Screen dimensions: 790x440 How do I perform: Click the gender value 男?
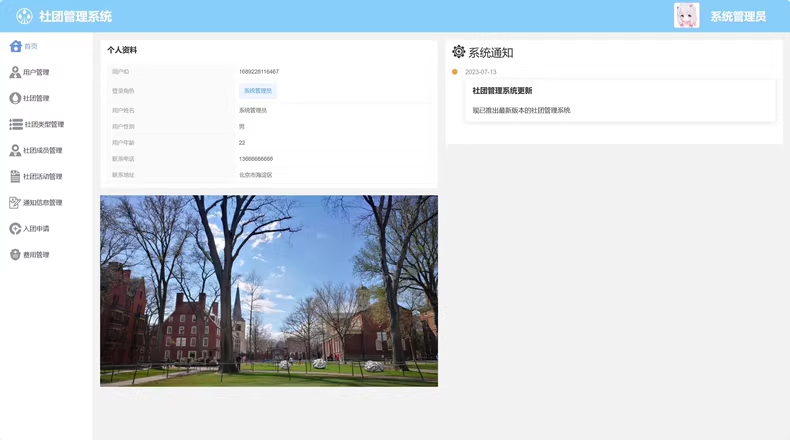tap(242, 127)
